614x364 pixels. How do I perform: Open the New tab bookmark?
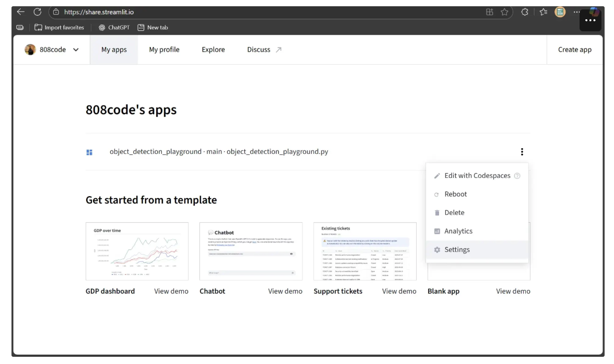click(x=152, y=27)
